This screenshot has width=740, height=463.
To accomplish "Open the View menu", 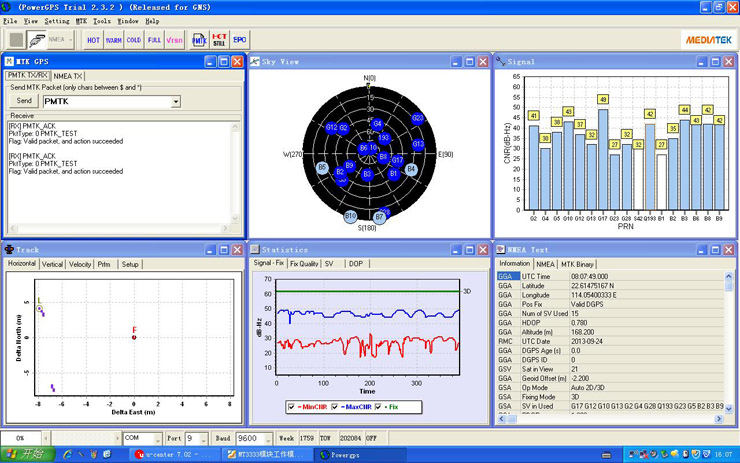I will [31, 21].
